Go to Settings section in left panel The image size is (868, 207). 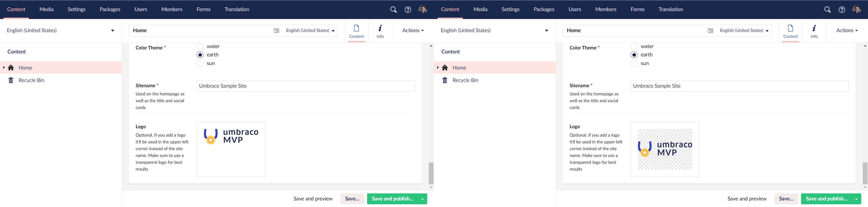[x=76, y=10]
